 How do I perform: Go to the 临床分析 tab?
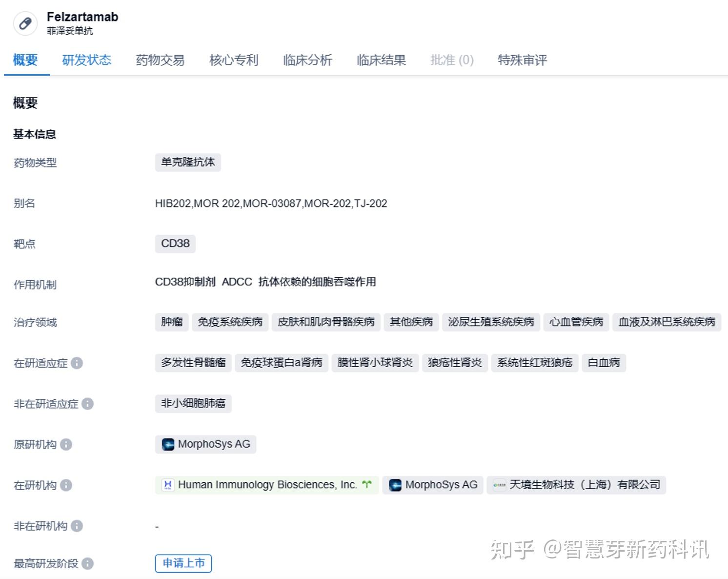(307, 60)
